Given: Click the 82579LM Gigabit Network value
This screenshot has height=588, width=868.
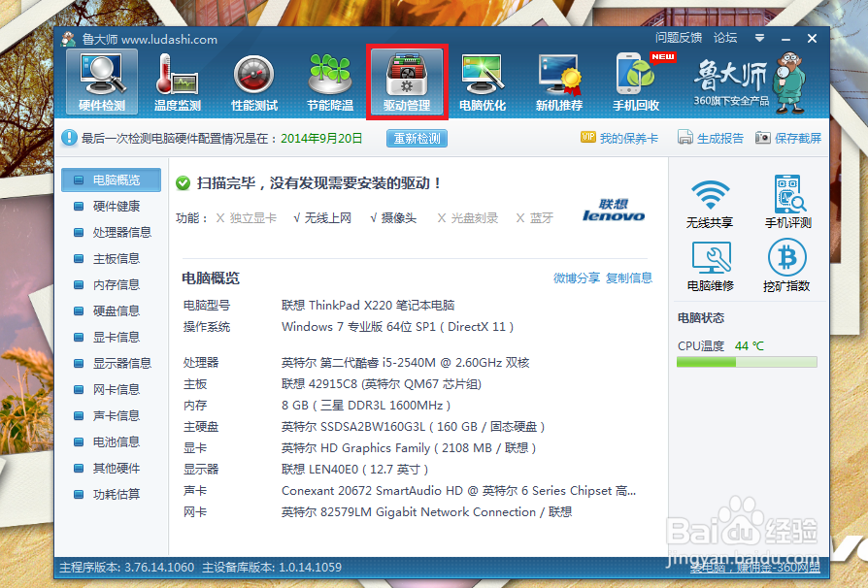Looking at the screenshot, I should click(x=426, y=512).
